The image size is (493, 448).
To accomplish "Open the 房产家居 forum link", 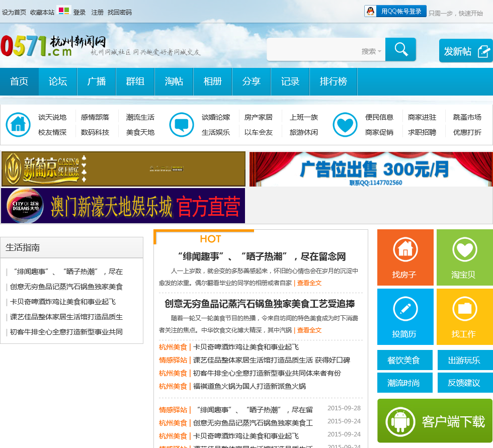I will point(259,117).
